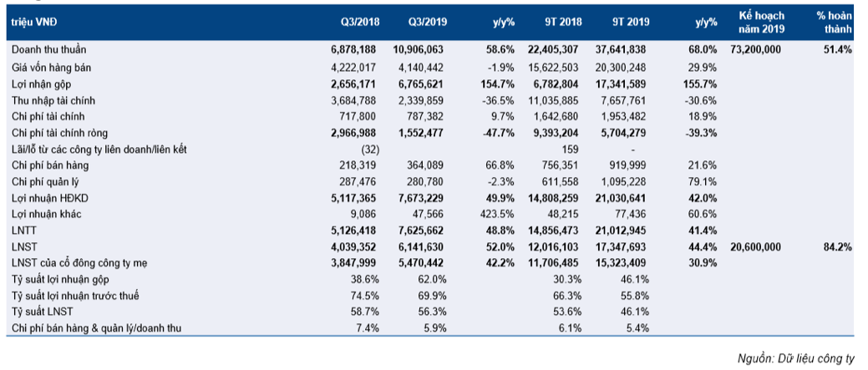
Task: Click the 84.2% completion value
Action: [837, 247]
